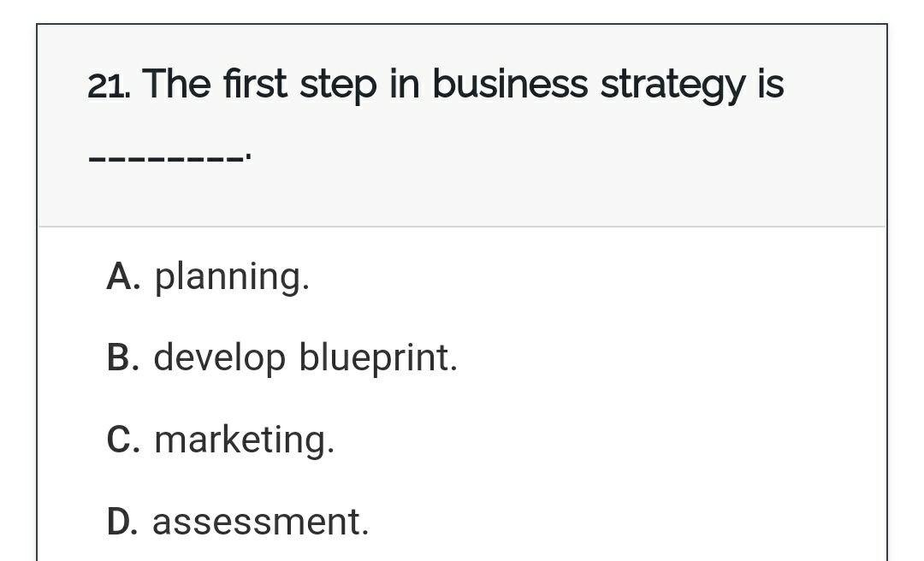
Task: Click the bold letter C label
Action: point(122,440)
